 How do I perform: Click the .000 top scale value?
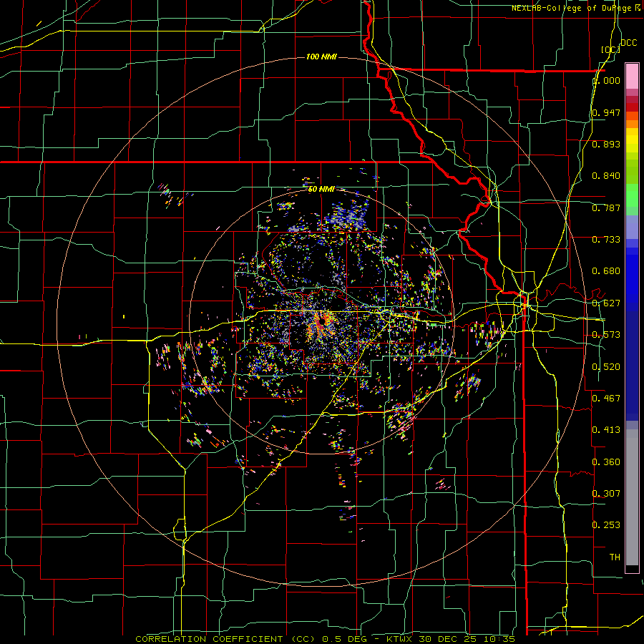pyautogui.click(x=607, y=81)
